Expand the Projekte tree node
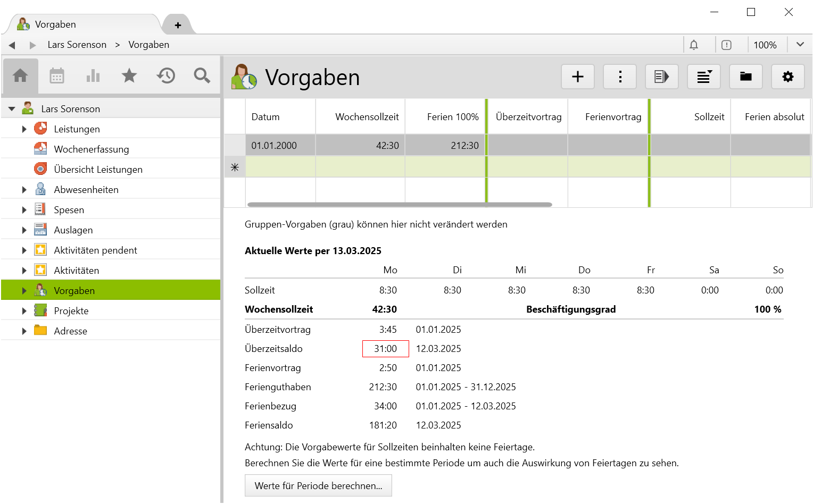The width and height of the screenshot is (813, 504). point(24,311)
